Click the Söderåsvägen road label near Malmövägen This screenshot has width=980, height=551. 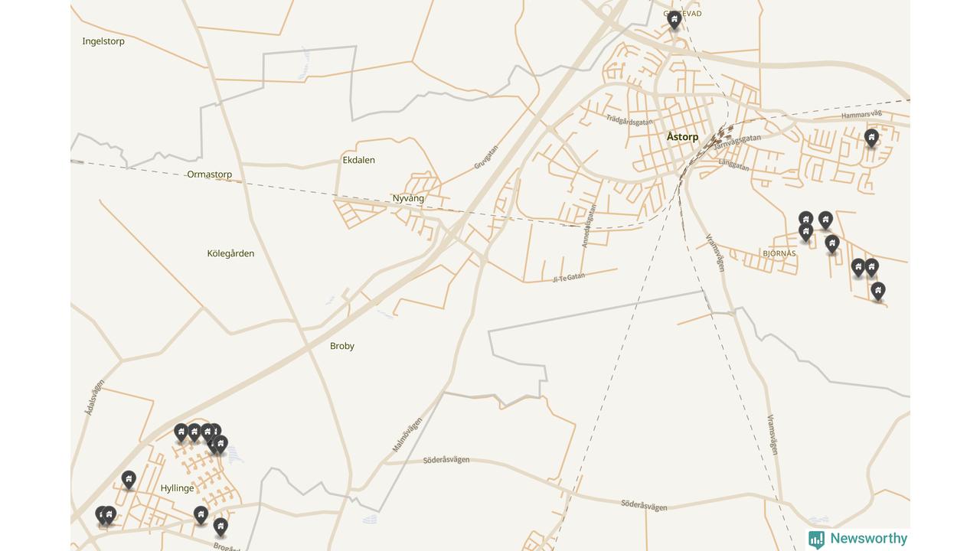click(446, 460)
